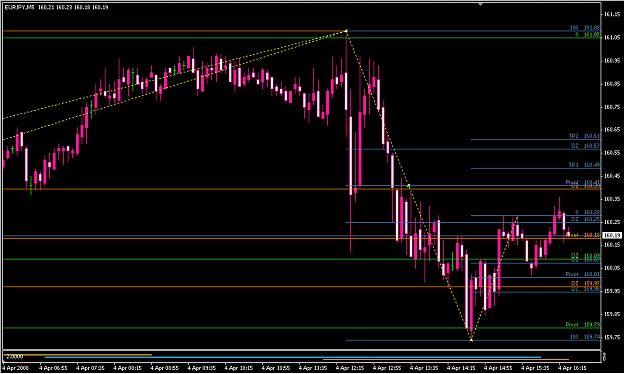625x374 pixels.
Task: Click the 160.35 price scale value
Action: click(x=612, y=199)
